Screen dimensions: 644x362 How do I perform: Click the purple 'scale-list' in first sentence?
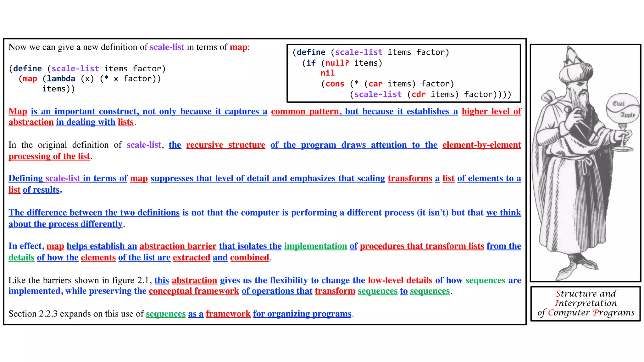tap(167, 47)
